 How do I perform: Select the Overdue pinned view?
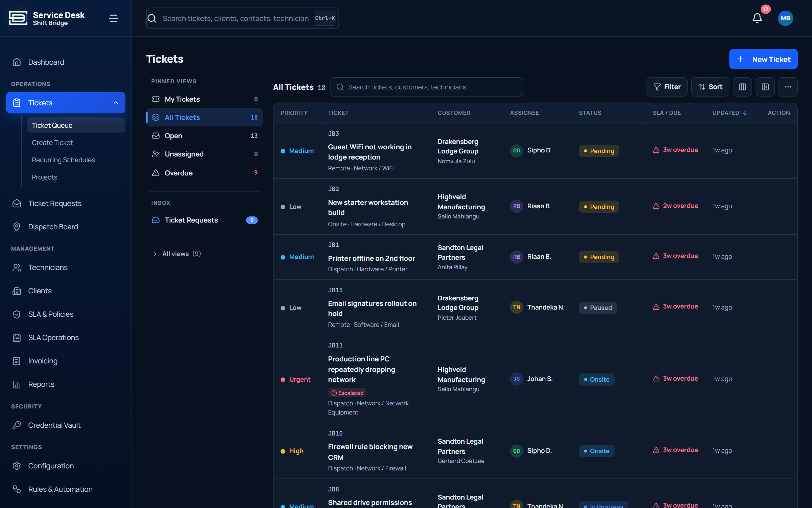(x=204, y=173)
